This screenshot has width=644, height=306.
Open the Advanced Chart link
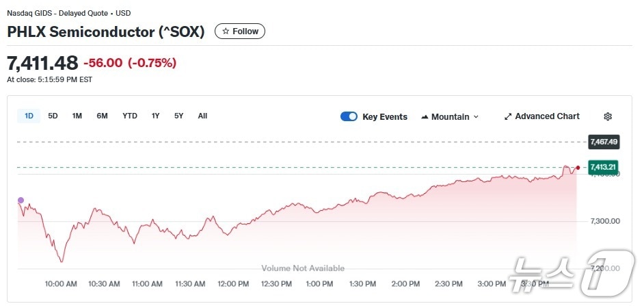point(547,116)
